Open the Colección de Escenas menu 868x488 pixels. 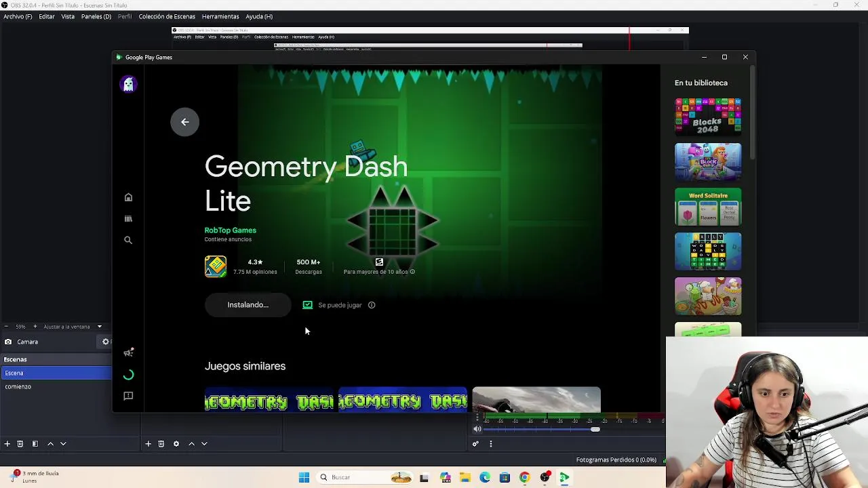[x=167, y=16]
